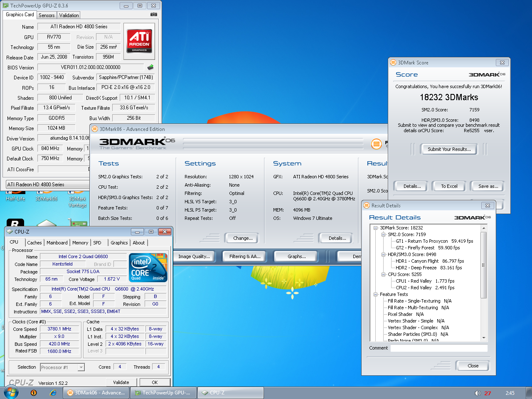Open the Graphics tab in CPU-Z
Screen dimensions: 532x399
[x=119, y=243]
